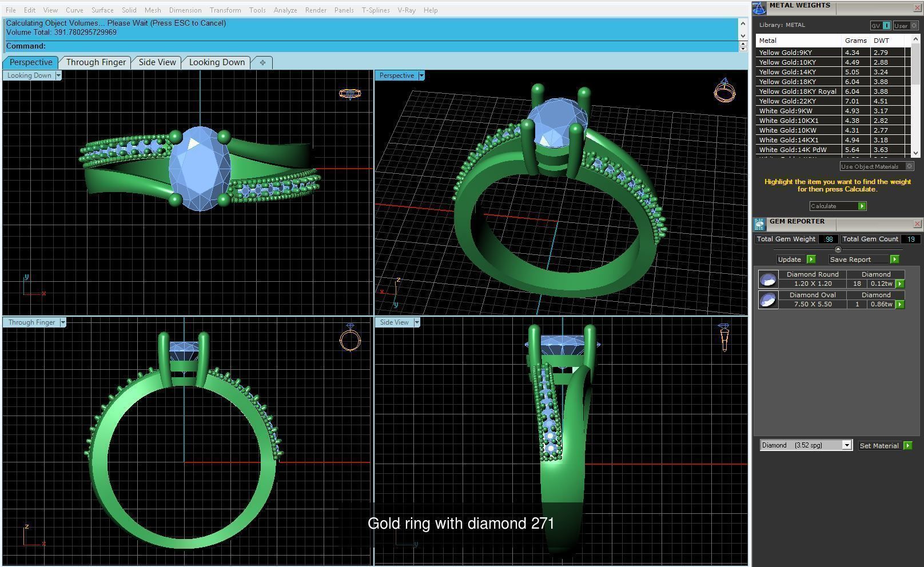Click the Gem Reporter panel icon
The width and height of the screenshot is (924, 567).
point(759,223)
